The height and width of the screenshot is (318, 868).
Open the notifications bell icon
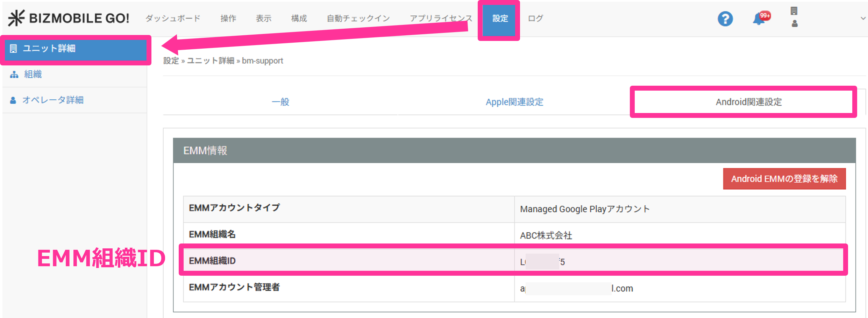click(757, 19)
